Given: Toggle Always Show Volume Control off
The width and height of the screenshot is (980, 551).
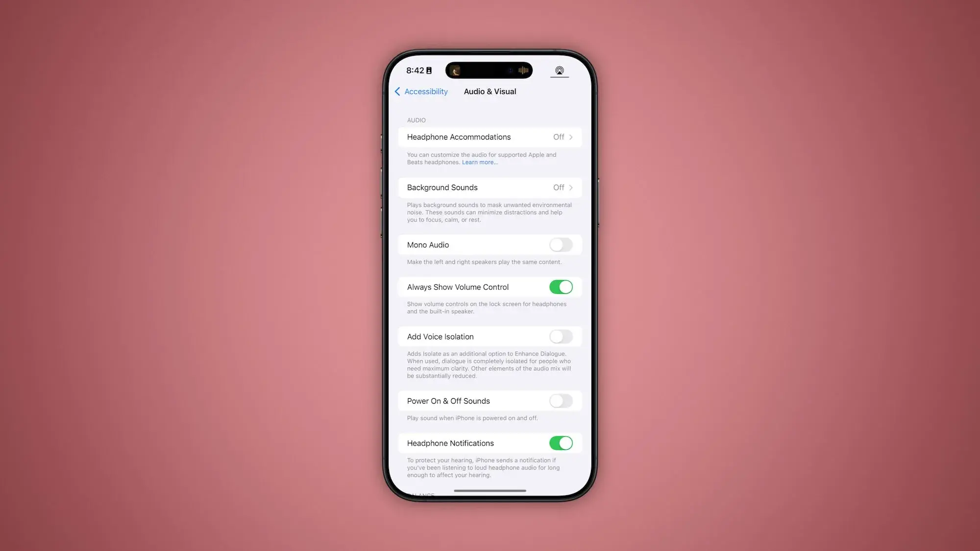Looking at the screenshot, I should coord(561,287).
